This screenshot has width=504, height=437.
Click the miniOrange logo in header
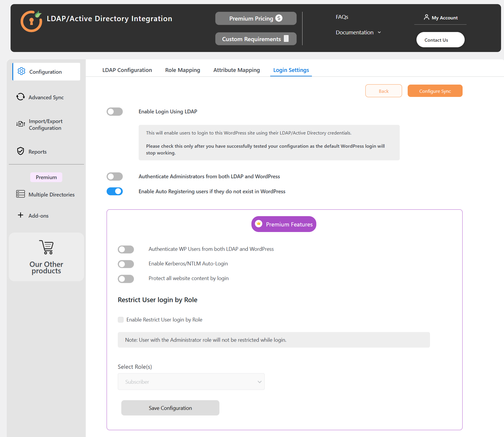[x=31, y=21]
